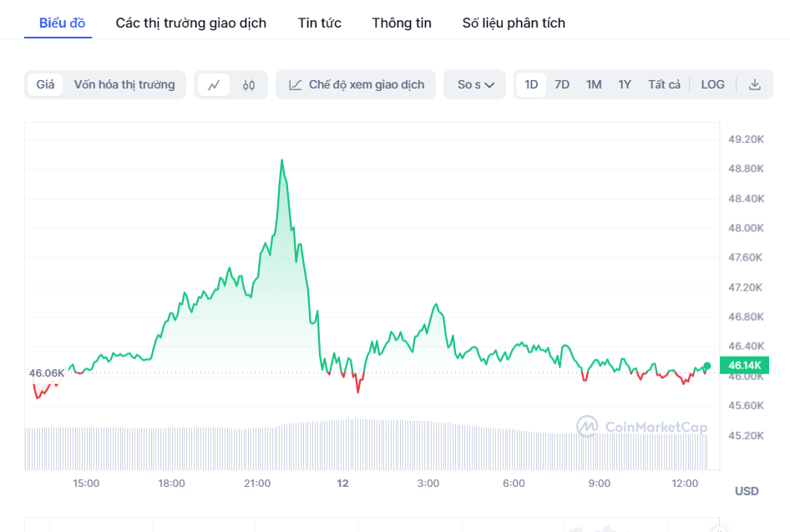
Task: Select the line chart icon
Action: (214, 84)
